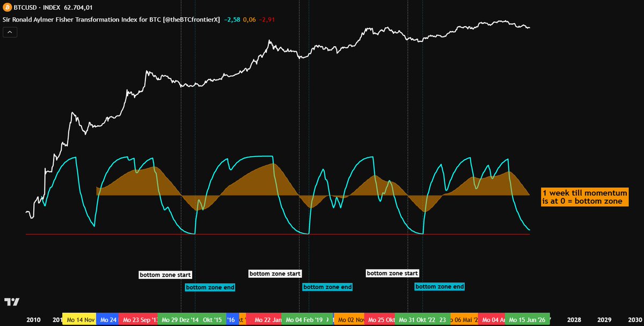The image size is (644, 326).
Task: Click the 2010 label on time axis
Action: (34, 320)
